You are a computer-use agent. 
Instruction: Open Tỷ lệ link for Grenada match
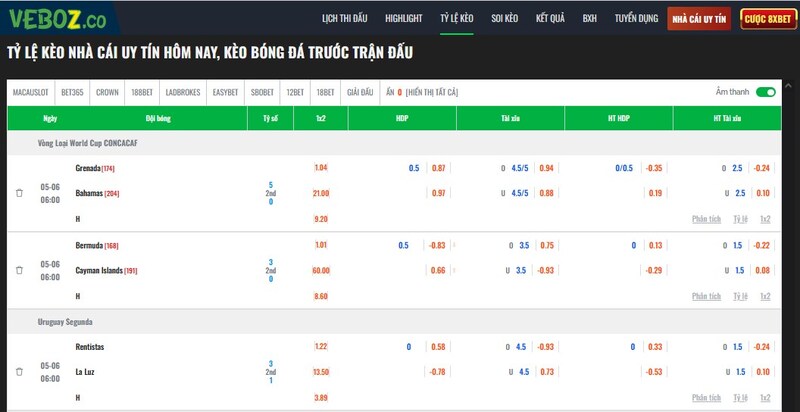pos(740,219)
